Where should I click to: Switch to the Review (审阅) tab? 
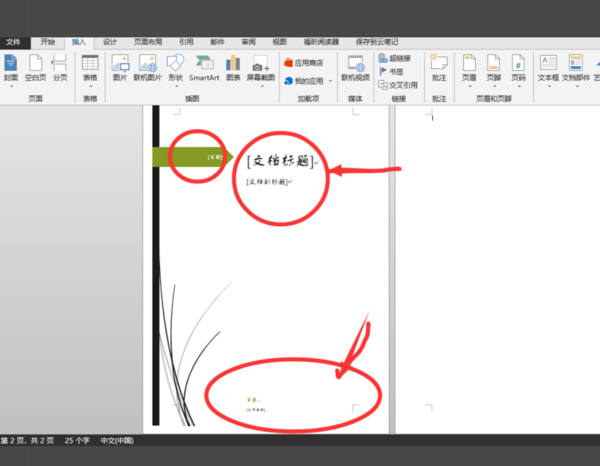pos(248,42)
